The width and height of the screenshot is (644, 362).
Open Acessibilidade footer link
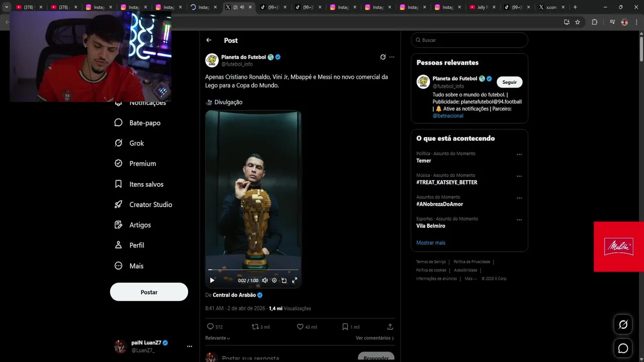465,270
